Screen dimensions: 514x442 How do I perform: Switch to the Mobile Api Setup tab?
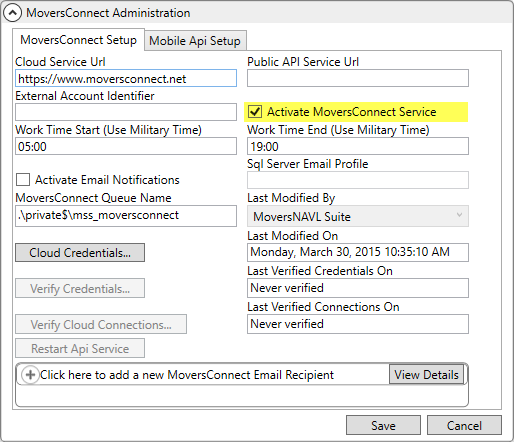click(x=195, y=41)
